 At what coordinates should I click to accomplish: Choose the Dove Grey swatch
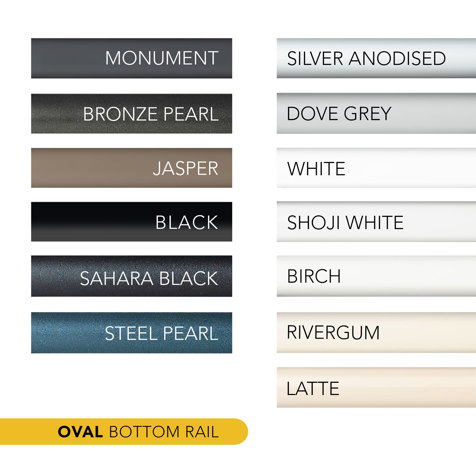click(376, 113)
